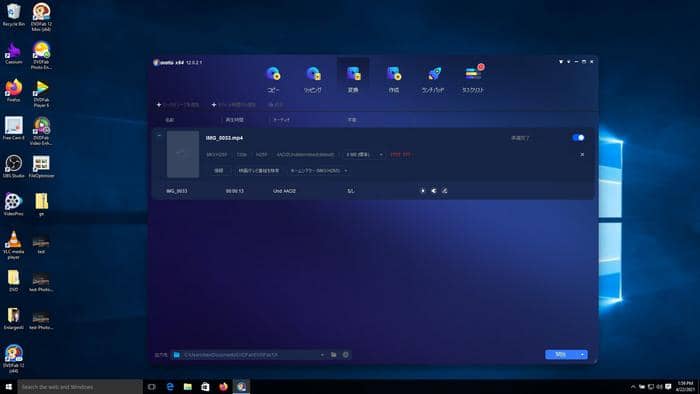Open Firefox from the taskbar
The height and width of the screenshot is (394, 700).
[x=223, y=386]
